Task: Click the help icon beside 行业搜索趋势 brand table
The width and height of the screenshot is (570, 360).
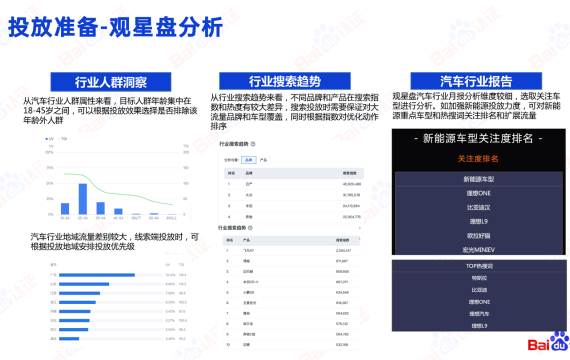Action: tap(253, 144)
